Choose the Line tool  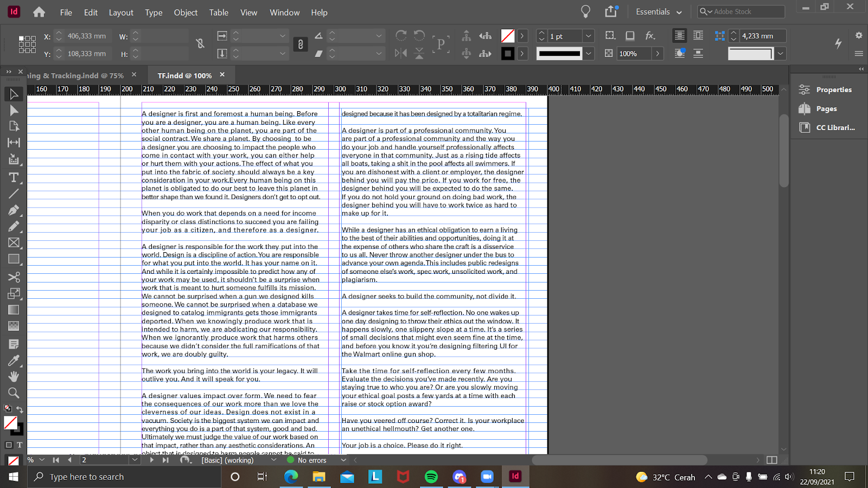pos(14,193)
